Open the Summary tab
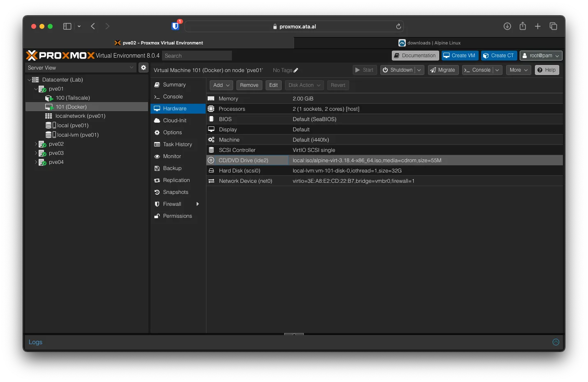The height and width of the screenshot is (382, 588). pyautogui.click(x=178, y=85)
